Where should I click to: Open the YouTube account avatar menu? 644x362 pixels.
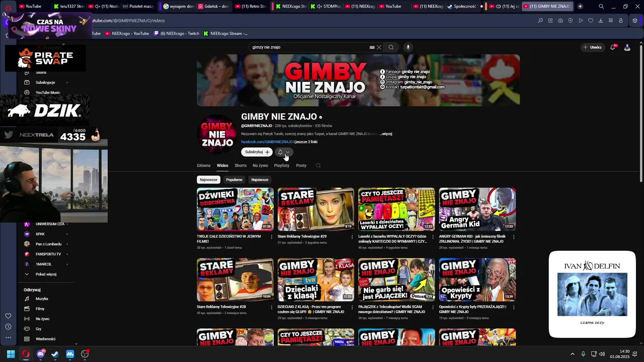[627, 47]
